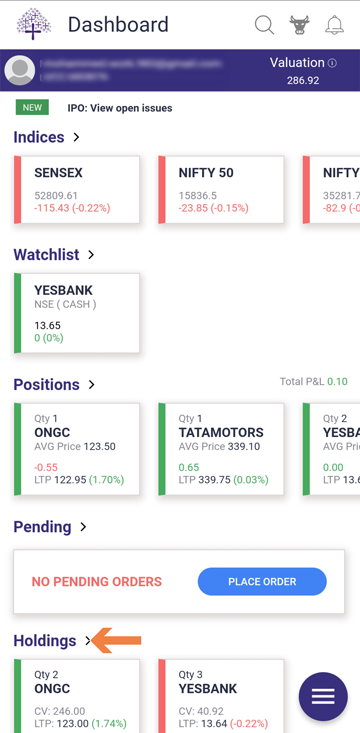
Task: Expand the Indices section chevron
Action: point(76,137)
